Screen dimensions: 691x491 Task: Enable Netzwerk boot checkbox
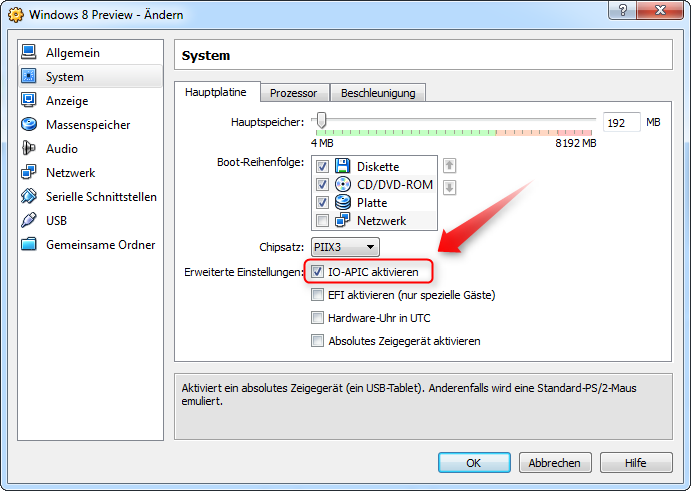coord(322,220)
